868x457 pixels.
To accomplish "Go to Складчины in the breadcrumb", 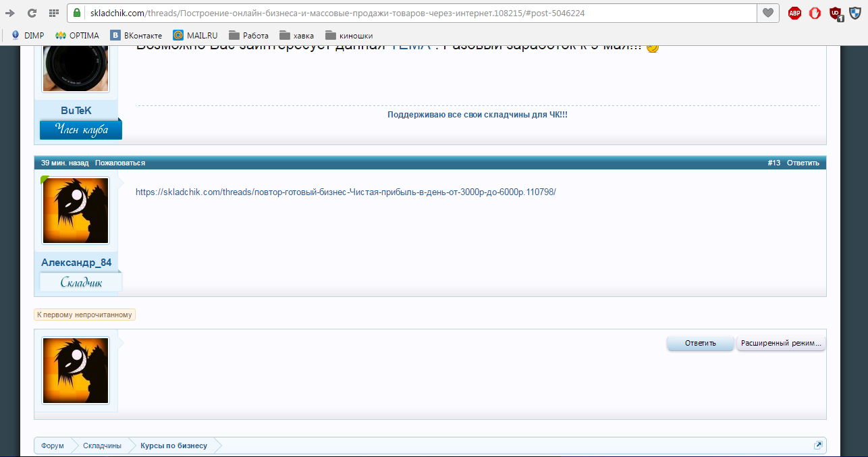I will [102, 446].
